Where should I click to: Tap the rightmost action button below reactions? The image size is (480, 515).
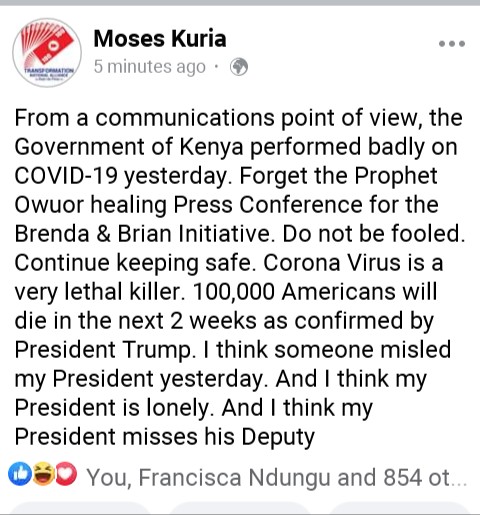coord(400,508)
